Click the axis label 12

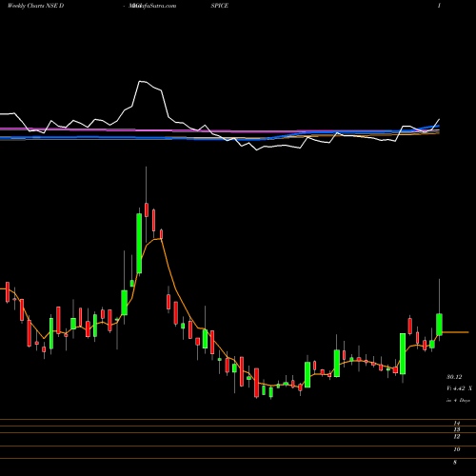(x=457, y=437)
